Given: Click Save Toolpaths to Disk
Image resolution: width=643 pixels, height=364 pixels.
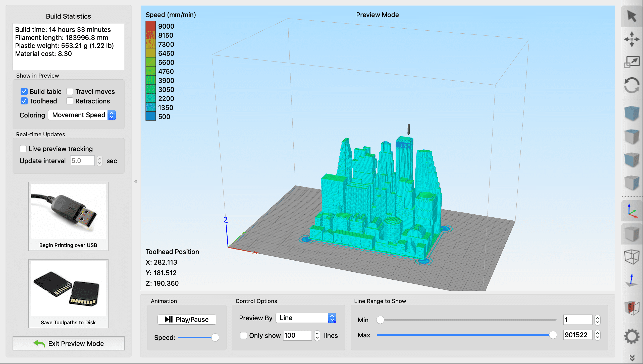Looking at the screenshot, I should click(68, 293).
